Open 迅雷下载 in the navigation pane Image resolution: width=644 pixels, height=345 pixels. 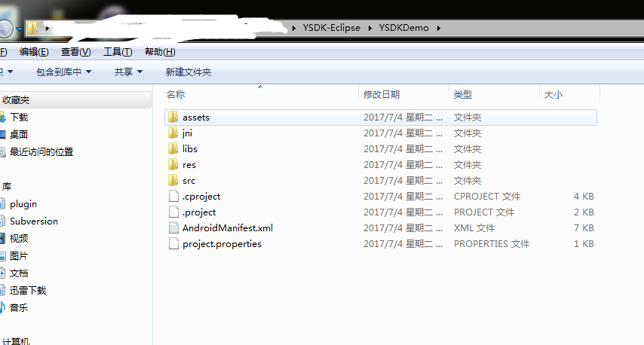point(28,291)
